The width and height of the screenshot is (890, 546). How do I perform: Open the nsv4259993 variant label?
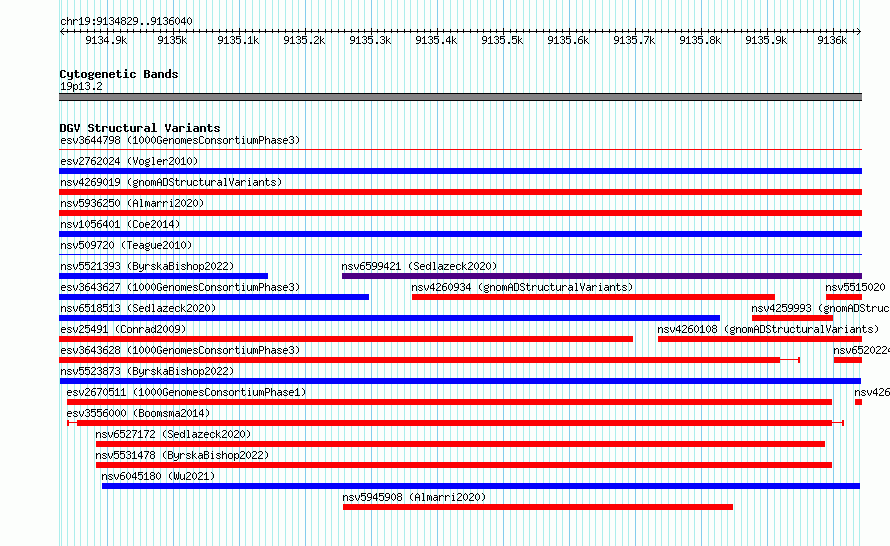click(x=820, y=308)
